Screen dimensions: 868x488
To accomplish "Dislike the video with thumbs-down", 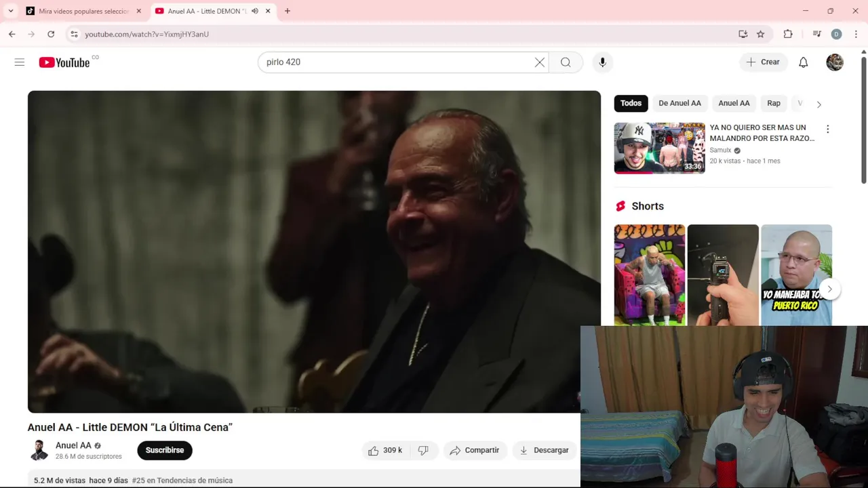I will [x=423, y=450].
